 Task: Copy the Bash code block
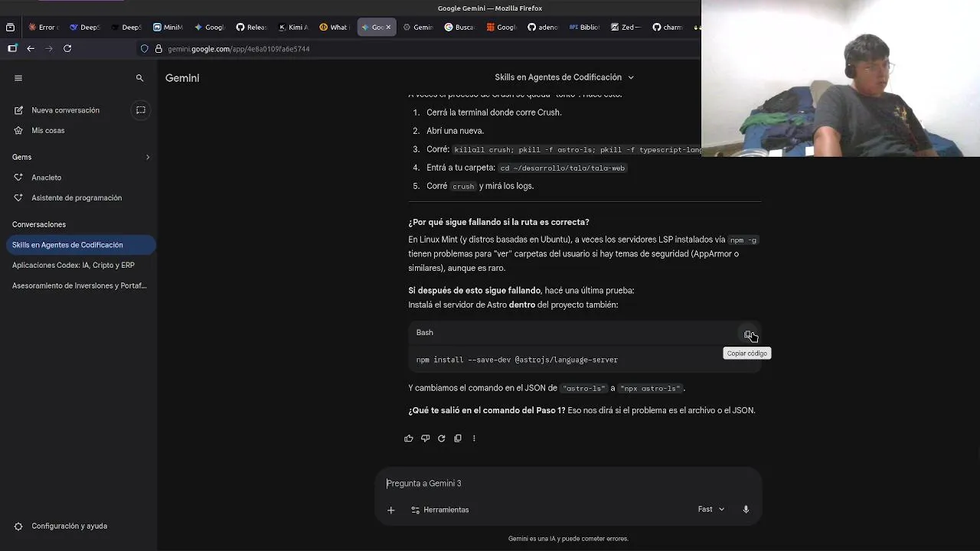point(749,334)
